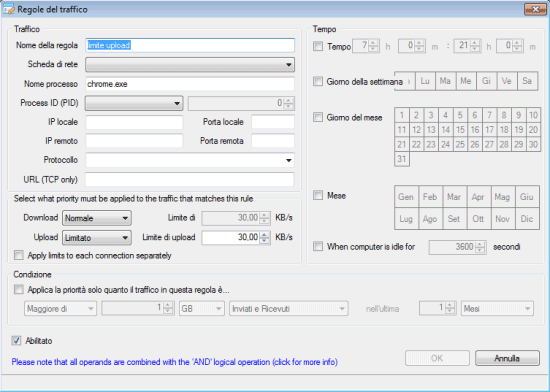This screenshot has width=550, height=392.
Task: Click the Limite di upload value spinner
Action: point(236,237)
